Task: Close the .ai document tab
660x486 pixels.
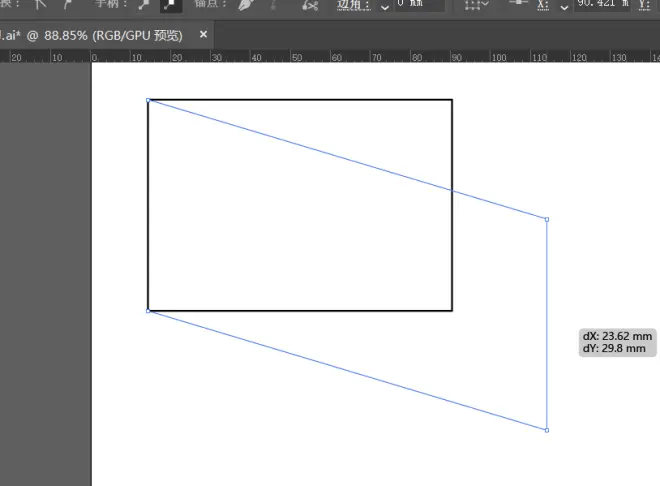Action: (x=203, y=35)
